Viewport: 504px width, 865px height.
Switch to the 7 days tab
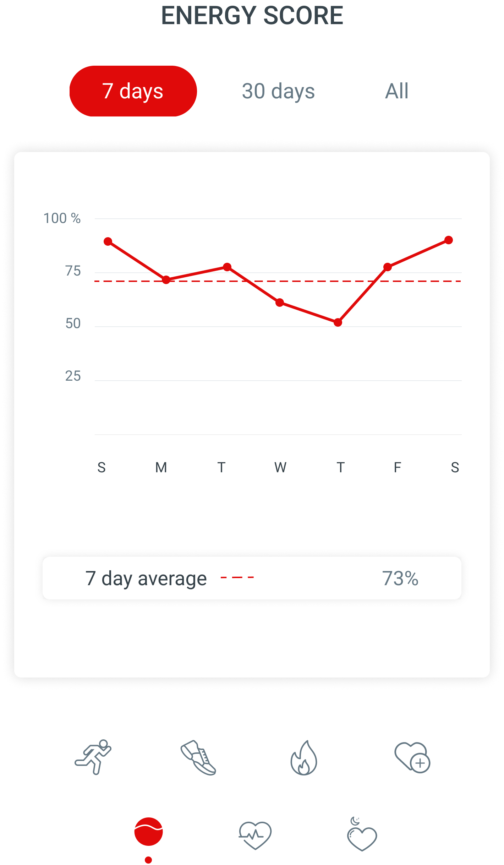pos(133,91)
